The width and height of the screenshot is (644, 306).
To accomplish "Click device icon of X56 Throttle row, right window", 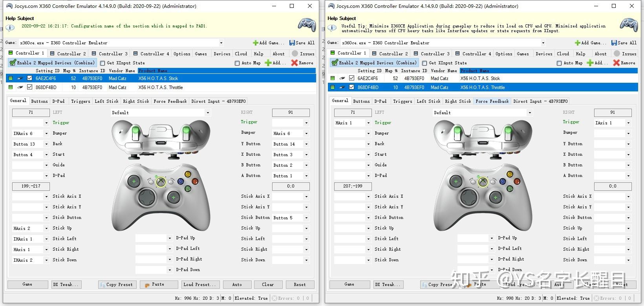I will coord(342,87).
